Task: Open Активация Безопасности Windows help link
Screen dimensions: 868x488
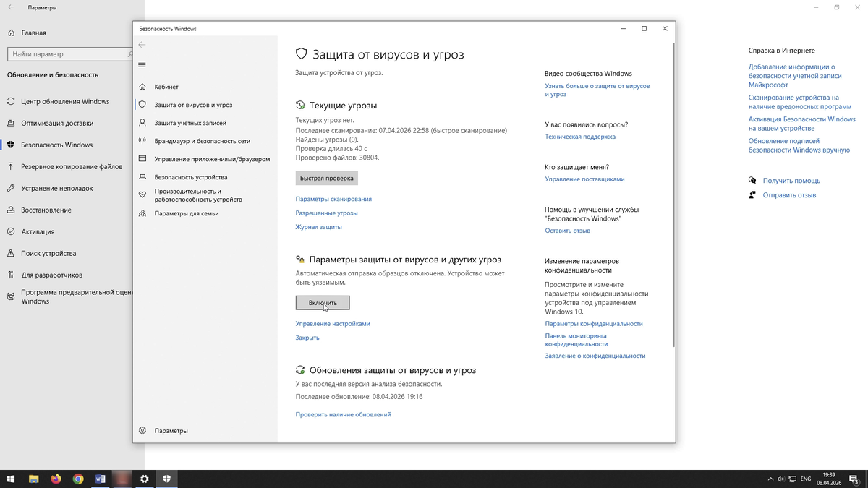Action: tap(802, 124)
